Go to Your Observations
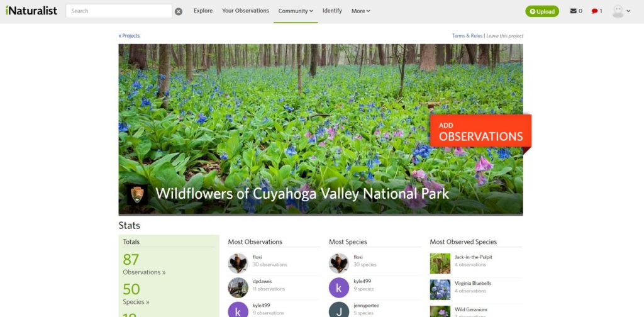This screenshot has height=317, width=644. tap(246, 11)
